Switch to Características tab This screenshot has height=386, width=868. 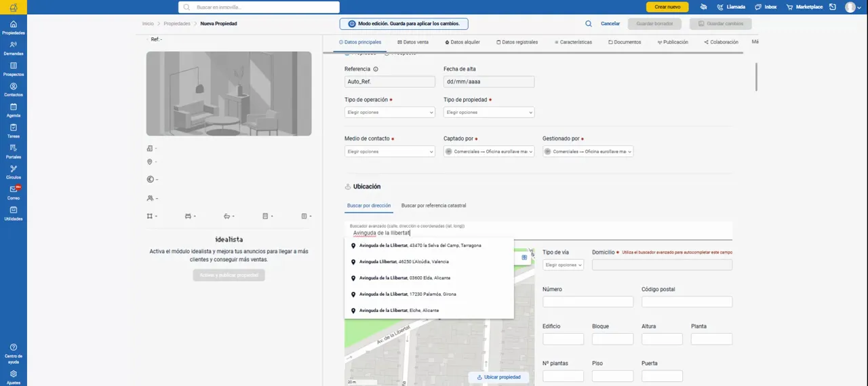573,42
